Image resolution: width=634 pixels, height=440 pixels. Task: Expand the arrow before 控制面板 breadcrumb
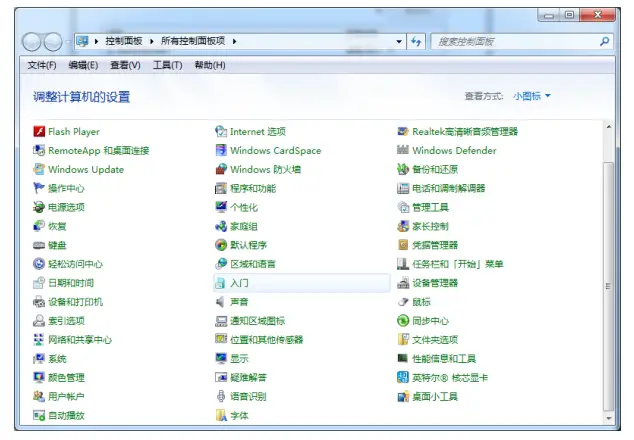tap(96, 41)
